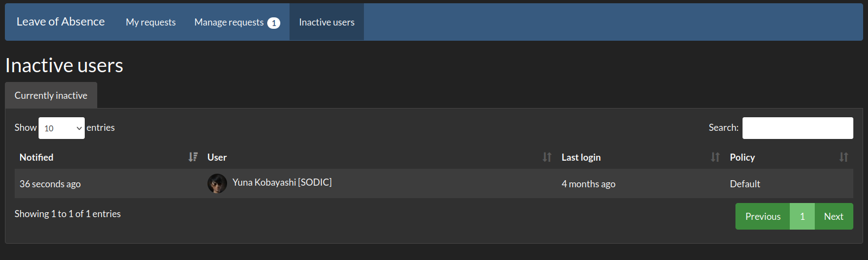Viewport: 868px width, 260px height.
Task: Go to My requests page
Action: coord(151,22)
